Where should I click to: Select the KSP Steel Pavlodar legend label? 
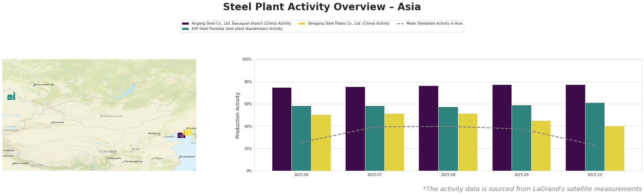pos(237,29)
